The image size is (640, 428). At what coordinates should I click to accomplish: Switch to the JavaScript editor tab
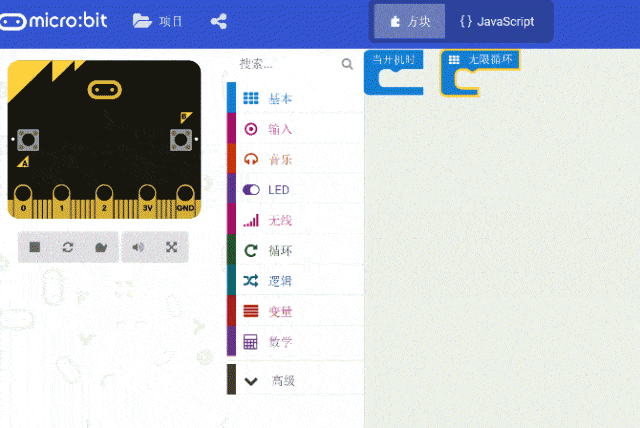tap(497, 21)
